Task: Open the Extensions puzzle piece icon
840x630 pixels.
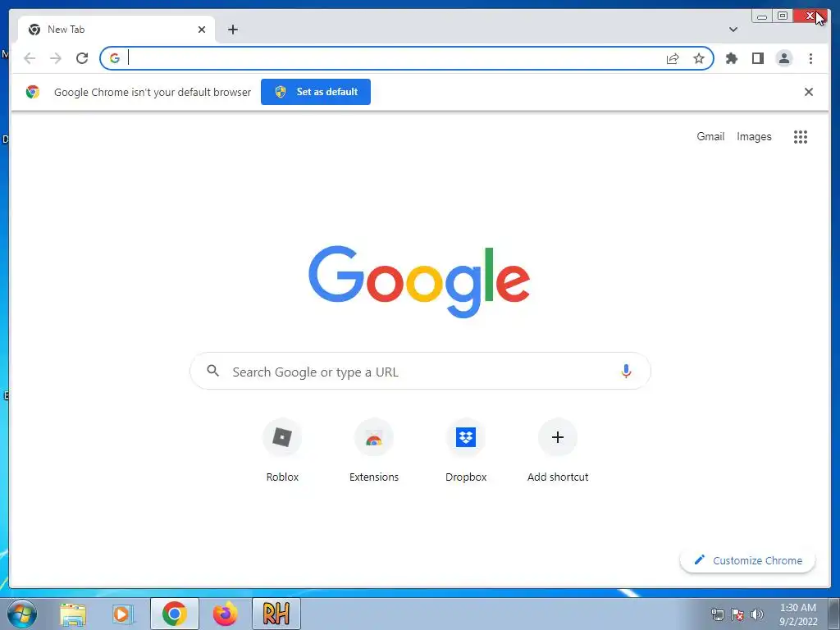Action: [731, 58]
